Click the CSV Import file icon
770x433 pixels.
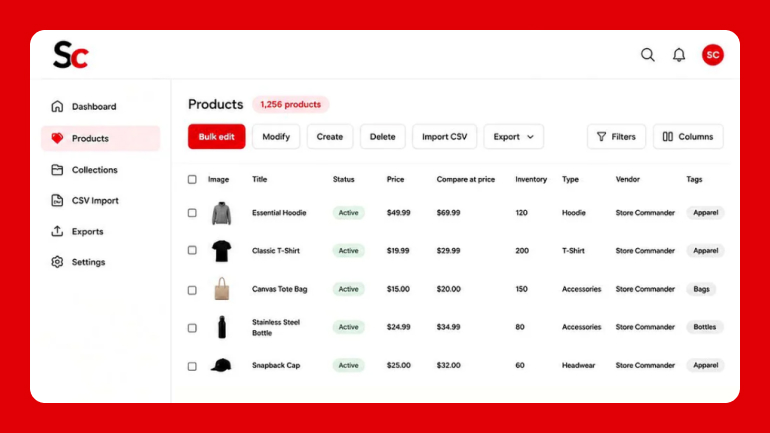click(x=57, y=200)
